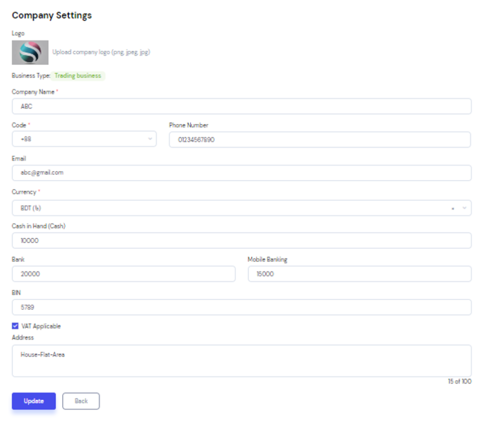Screen dimensions: 504x424
Task: Click the VAT Applicable label text
Action: tap(41, 326)
